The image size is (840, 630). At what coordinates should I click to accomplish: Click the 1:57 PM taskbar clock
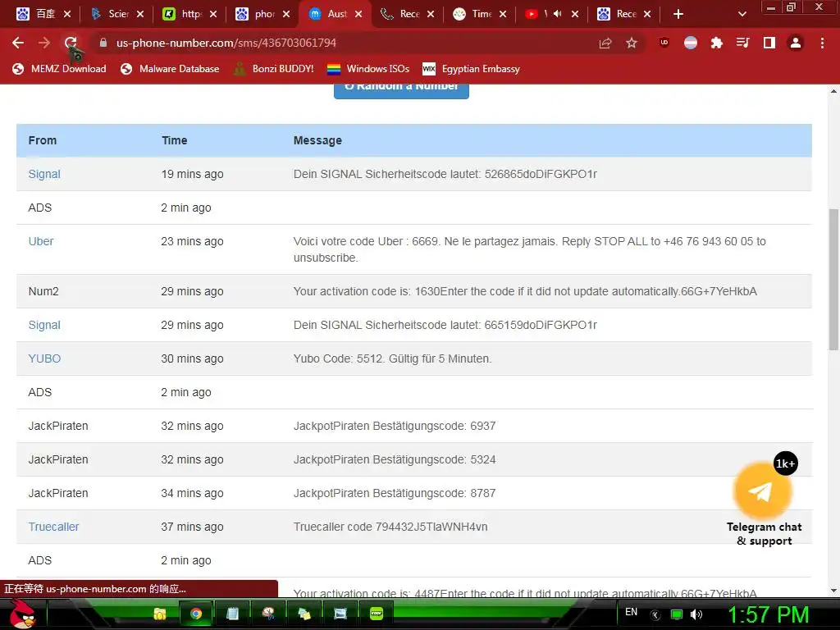pyautogui.click(x=768, y=615)
